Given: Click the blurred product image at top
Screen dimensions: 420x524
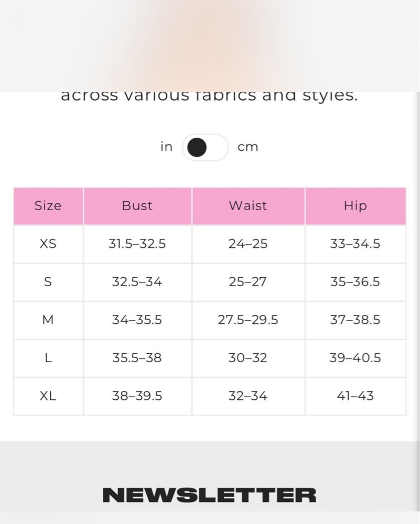Looking at the screenshot, I should click(209, 46).
